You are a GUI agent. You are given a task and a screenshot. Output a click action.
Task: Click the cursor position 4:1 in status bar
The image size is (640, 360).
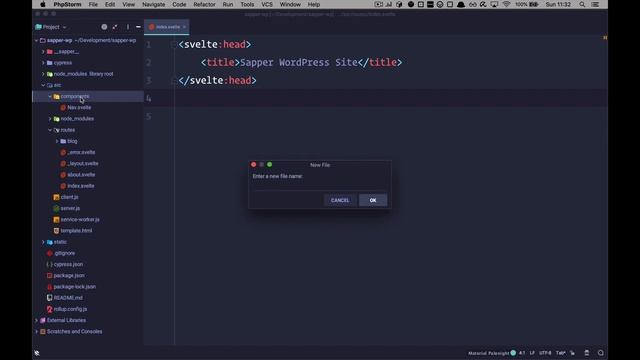click(x=522, y=353)
